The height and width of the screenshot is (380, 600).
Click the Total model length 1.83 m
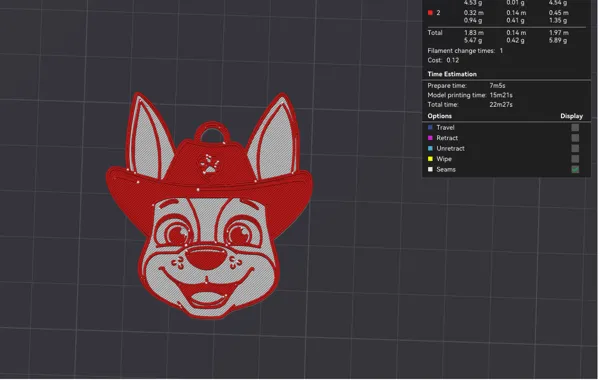474,33
